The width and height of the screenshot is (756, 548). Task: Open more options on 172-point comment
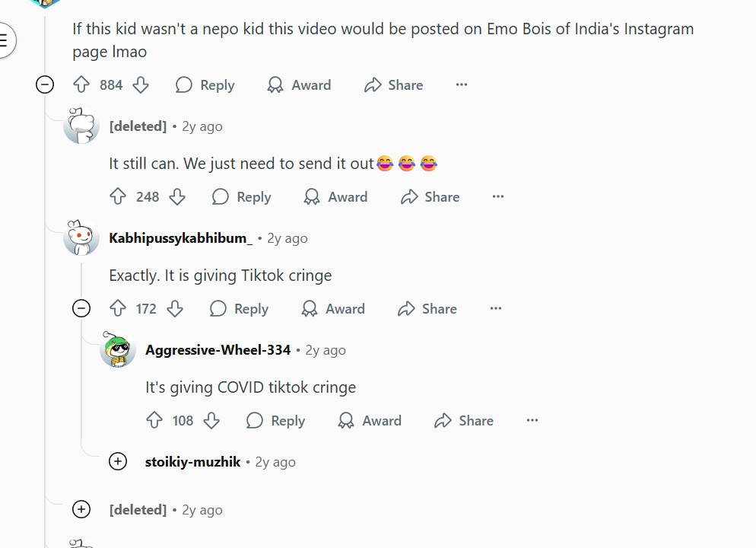point(496,308)
